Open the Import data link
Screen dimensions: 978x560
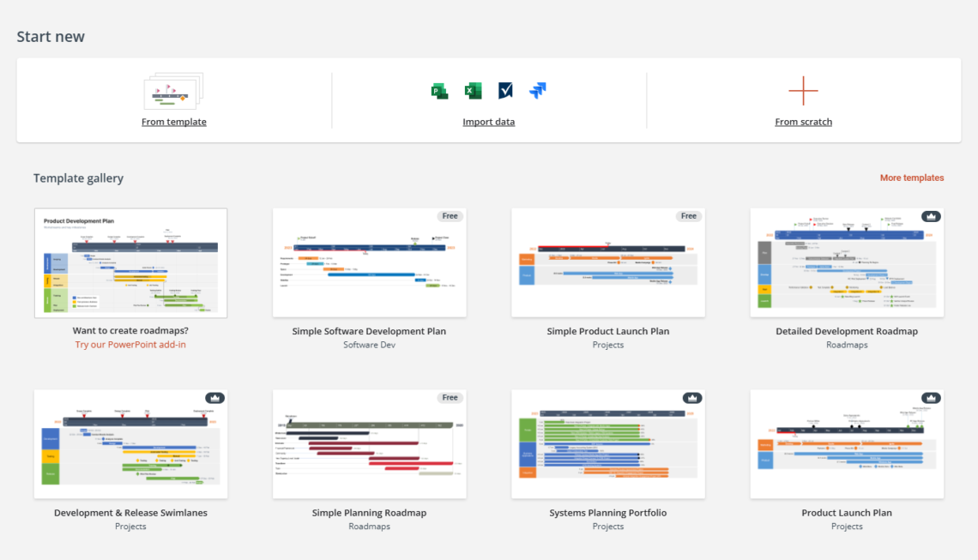(x=489, y=122)
